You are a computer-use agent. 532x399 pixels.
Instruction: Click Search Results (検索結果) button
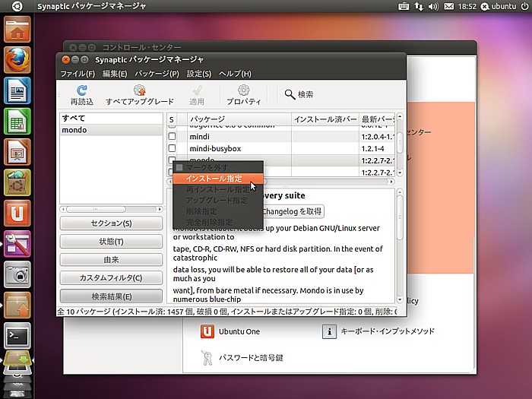pos(111,296)
